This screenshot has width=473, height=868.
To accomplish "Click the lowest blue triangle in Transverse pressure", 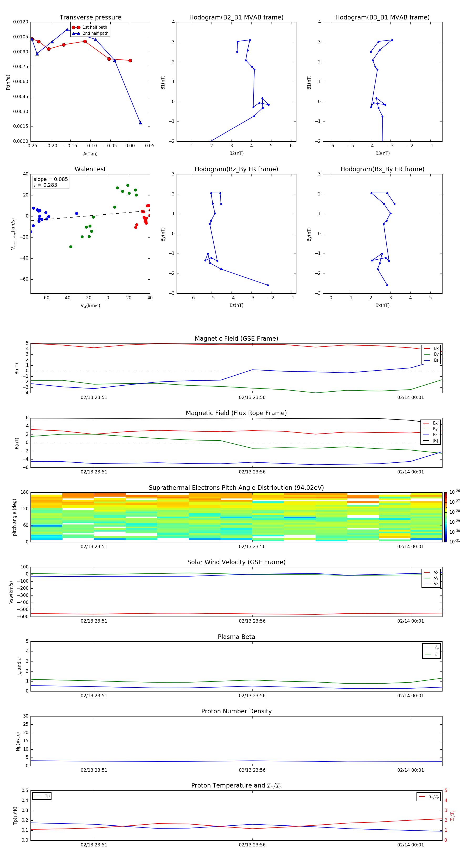I will (140, 123).
